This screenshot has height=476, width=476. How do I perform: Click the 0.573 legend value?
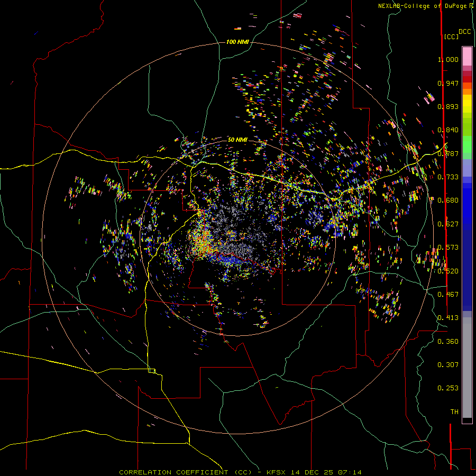pyautogui.click(x=448, y=248)
